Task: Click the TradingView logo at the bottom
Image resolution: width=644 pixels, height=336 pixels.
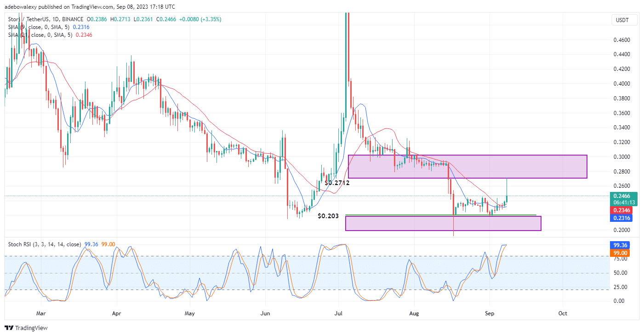Action: pyautogui.click(x=26, y=328)
